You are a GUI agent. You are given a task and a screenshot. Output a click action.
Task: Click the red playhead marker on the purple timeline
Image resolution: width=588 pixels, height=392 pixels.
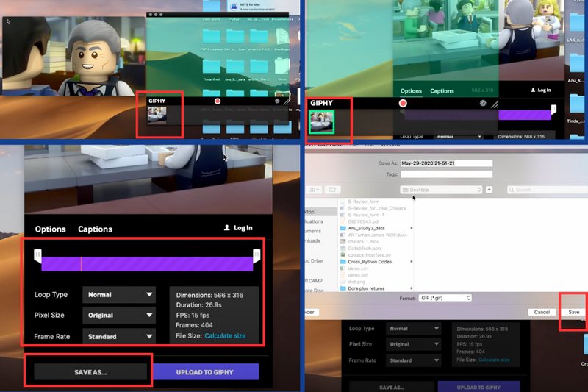pyautogui.click(x=82, y=264)
